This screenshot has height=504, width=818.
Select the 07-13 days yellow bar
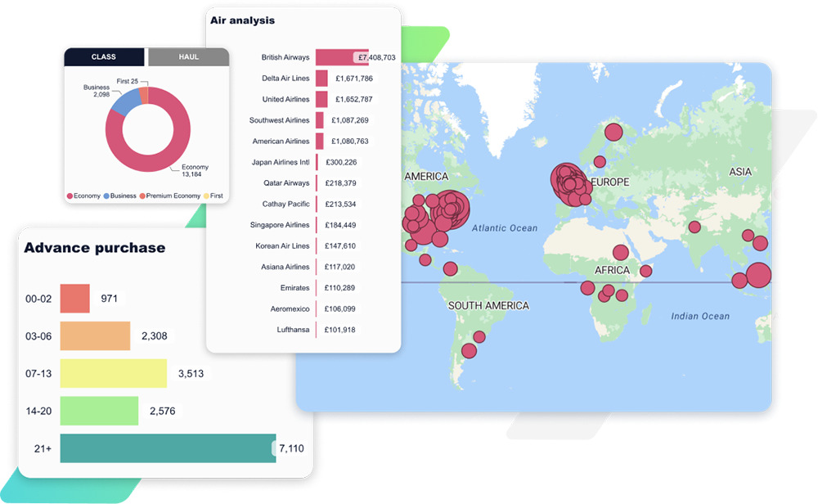[x=113, y=373]
